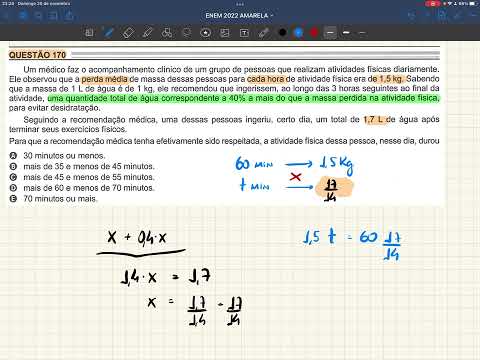Screen dimensions: 480x360
Task: Select the thinnest stroke width preset
Action: [362, 33]
